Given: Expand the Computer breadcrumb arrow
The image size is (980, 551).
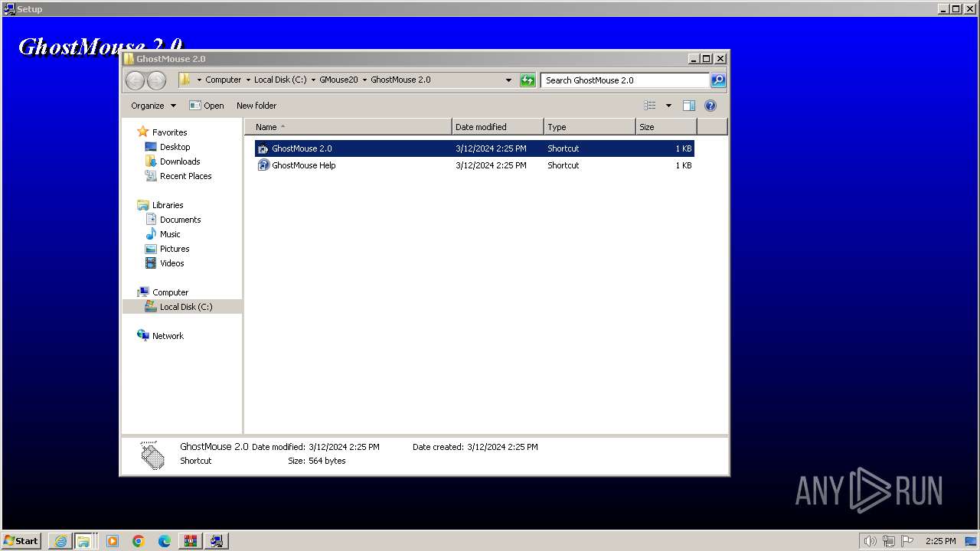Looking at the screenshot, I should 248,80.
